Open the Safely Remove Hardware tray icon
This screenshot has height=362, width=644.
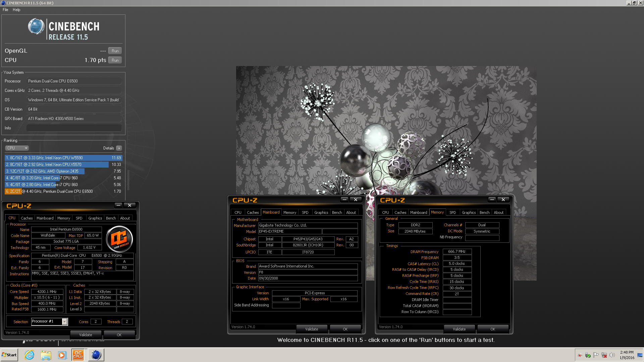(x=588, y=355)
